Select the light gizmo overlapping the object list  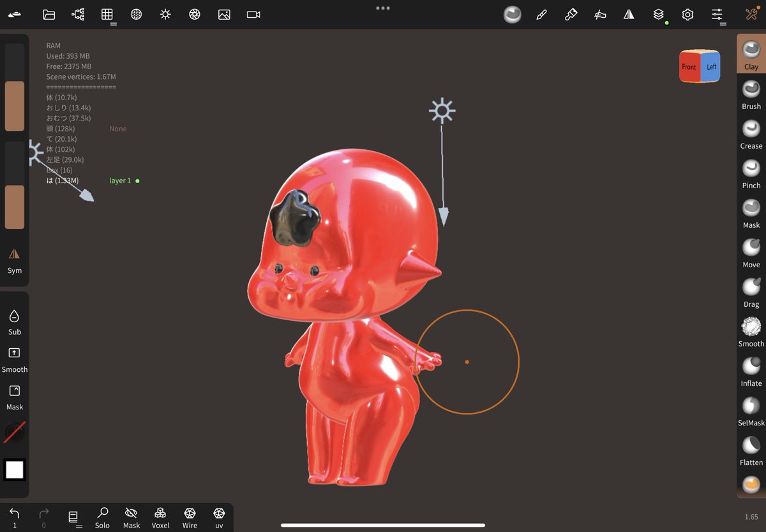(34, 153)
